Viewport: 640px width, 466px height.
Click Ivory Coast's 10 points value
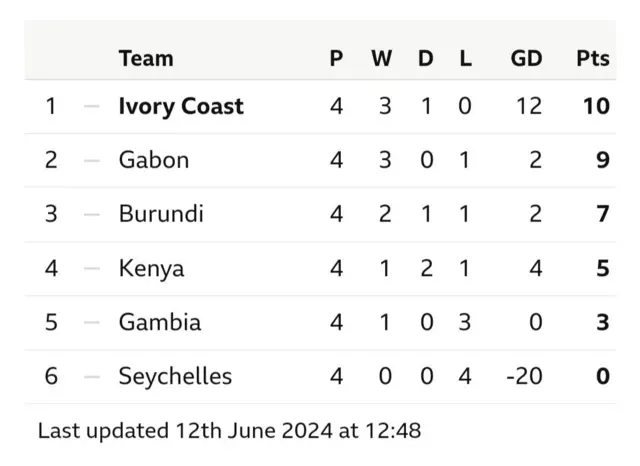pos(596,106)
